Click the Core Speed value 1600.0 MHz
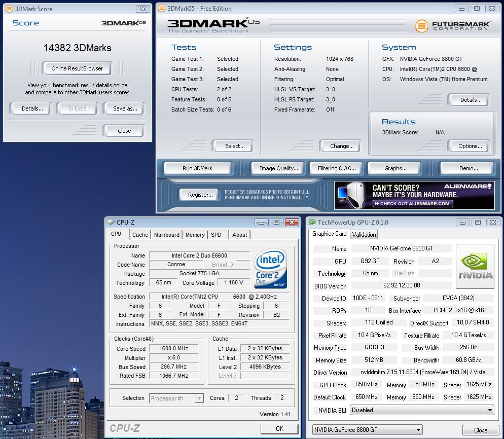The width and height of the screenshot is (504, 439). [x=173, y=348]
